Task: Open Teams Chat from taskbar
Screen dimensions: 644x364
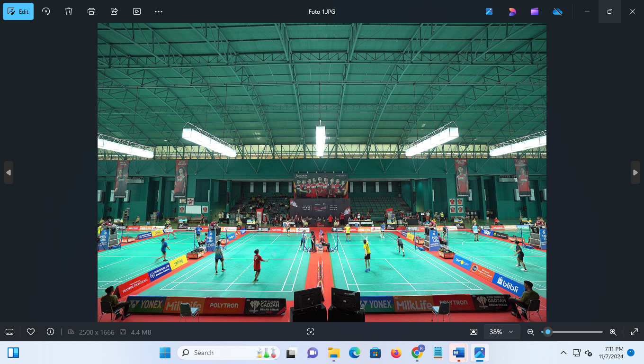Action: click(x=313, y=353)
